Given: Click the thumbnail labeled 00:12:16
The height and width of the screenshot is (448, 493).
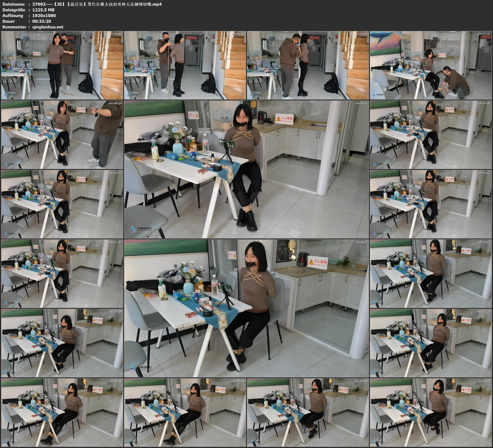Looking at the screenshot, I should pyautogui.click(x=431, y=135).
